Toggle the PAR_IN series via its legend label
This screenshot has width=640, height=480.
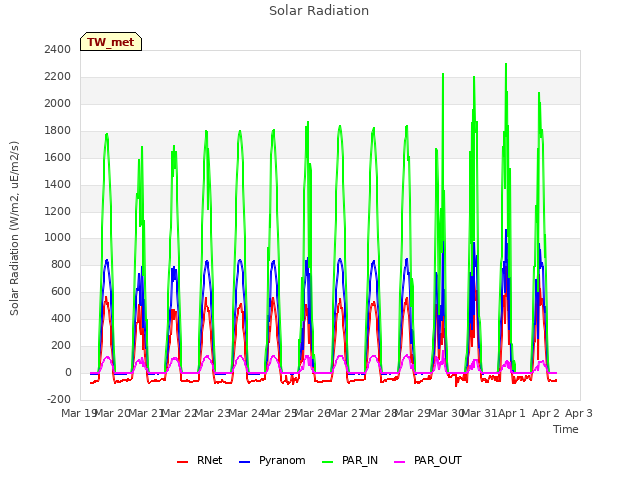tap(360, 460)
